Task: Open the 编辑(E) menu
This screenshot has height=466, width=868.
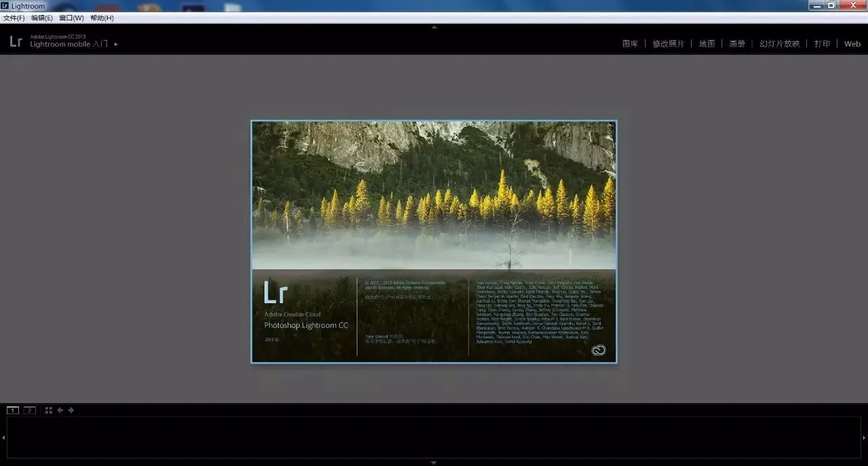Action: 42,18
